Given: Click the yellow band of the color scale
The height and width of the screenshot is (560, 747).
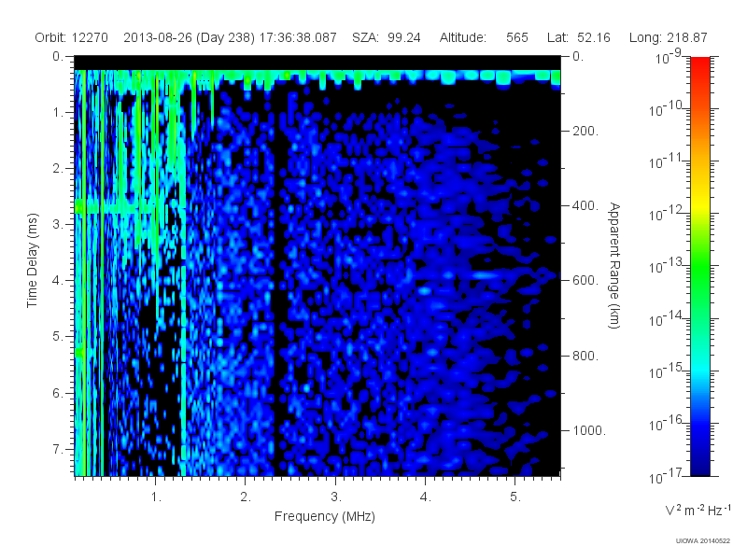Looking at the screenshot, I should pos(699,203).
